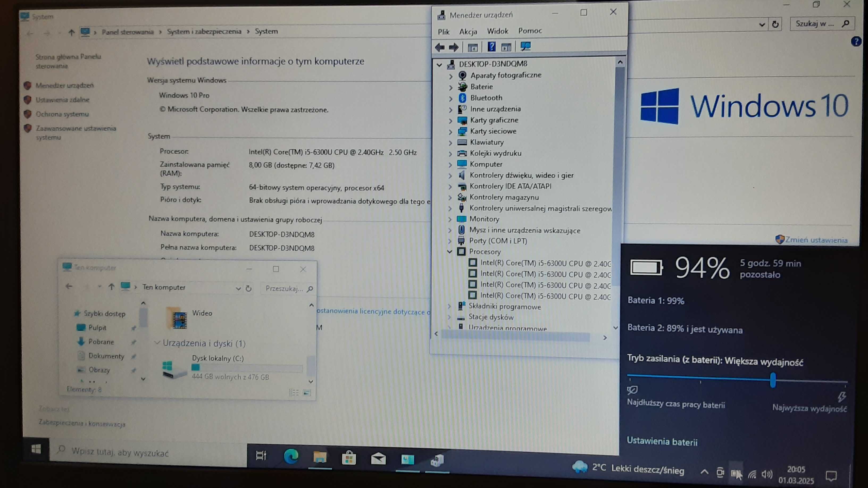Click the Windows Start button

point(36,449)
